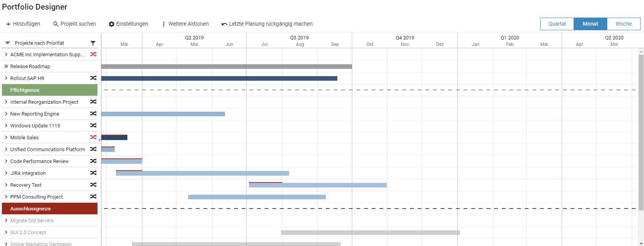Open the Weitere Aktionen three-dot menu
This screenshot has width=644, height=246.
tap(164, 24)
